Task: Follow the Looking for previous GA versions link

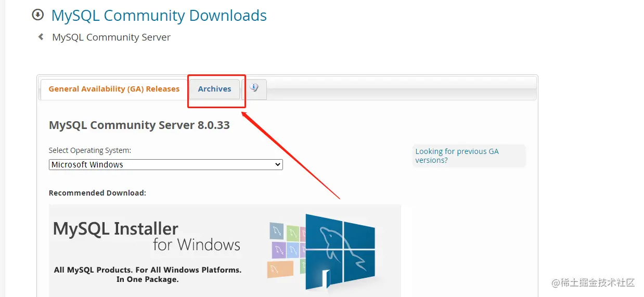Action: [x=457, y=156]
